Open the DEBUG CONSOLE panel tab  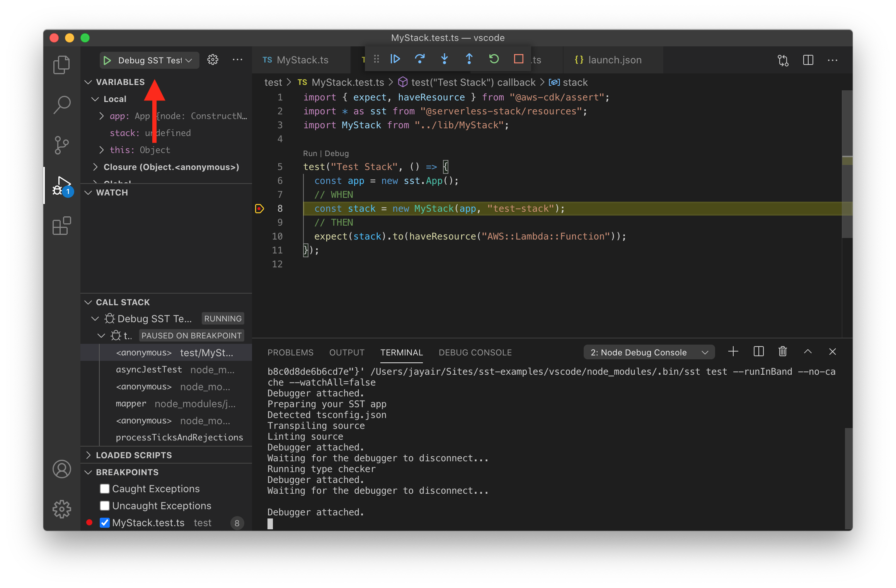475,352
